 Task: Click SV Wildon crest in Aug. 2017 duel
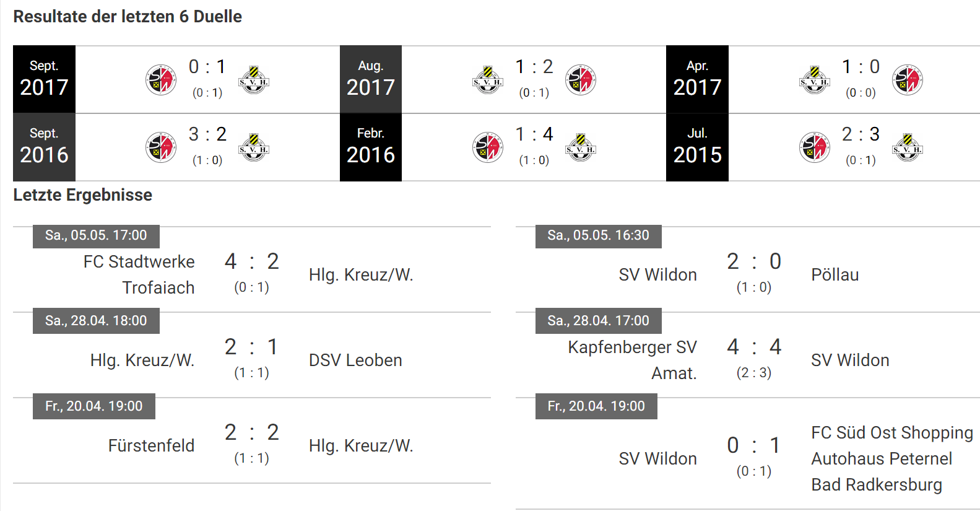click(x=581, y=80)
